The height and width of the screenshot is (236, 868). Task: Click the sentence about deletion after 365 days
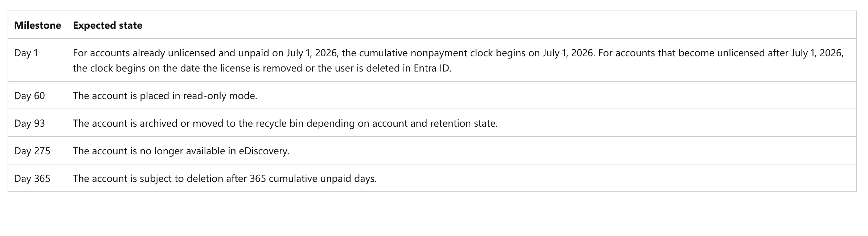(225, 179)
